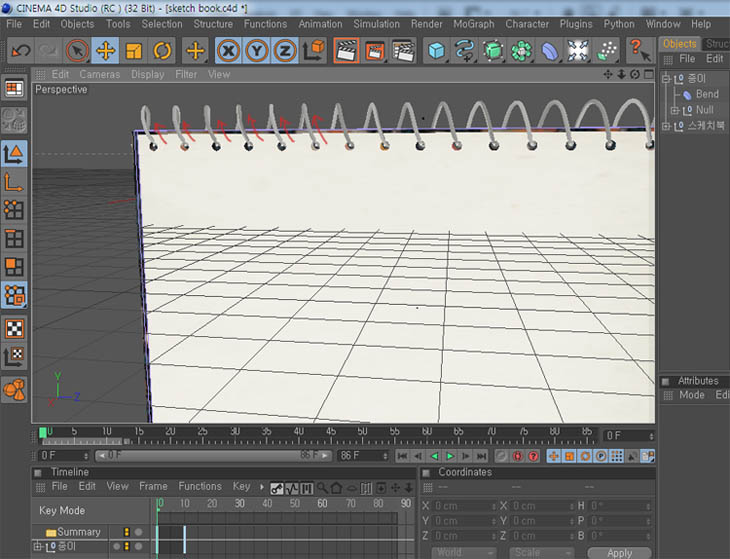The image size is (730, 559).
Task: Expand the Null object tree node
Action: (674, 110)
